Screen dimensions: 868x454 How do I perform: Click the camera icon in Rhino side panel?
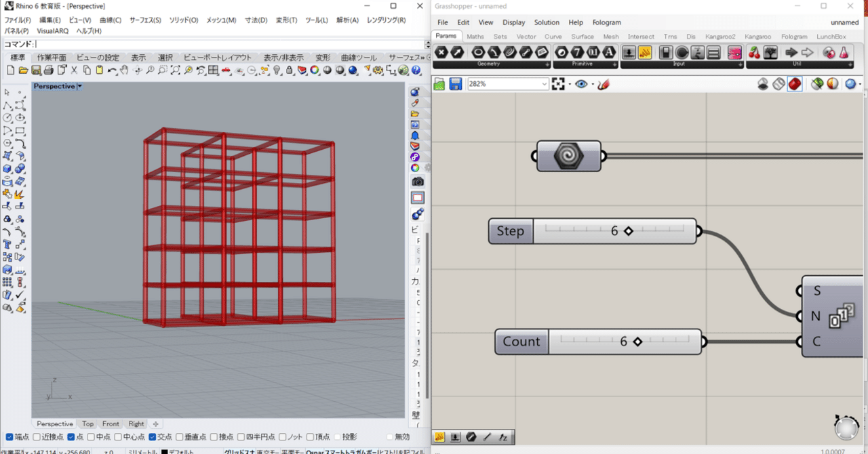[418, 182]
